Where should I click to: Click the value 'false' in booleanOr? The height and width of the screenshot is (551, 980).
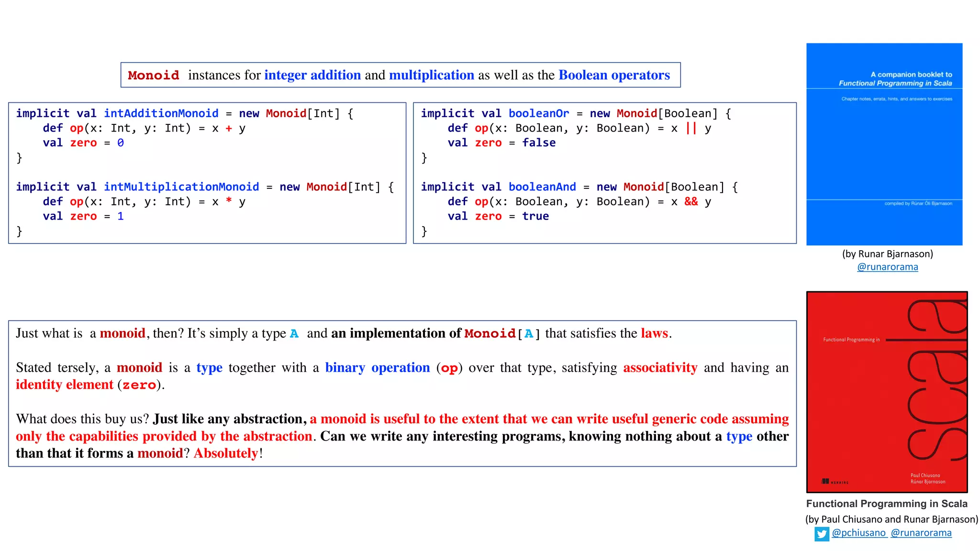point(539,143)
